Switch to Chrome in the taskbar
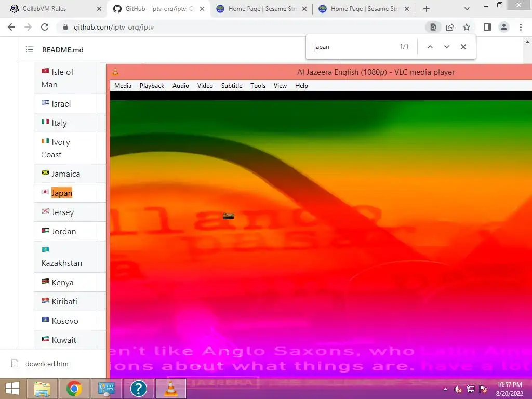 click(x=74, y=389)
